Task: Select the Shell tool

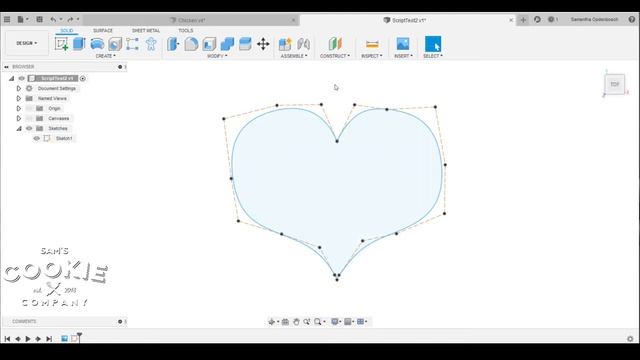Action: click(209, 44)
